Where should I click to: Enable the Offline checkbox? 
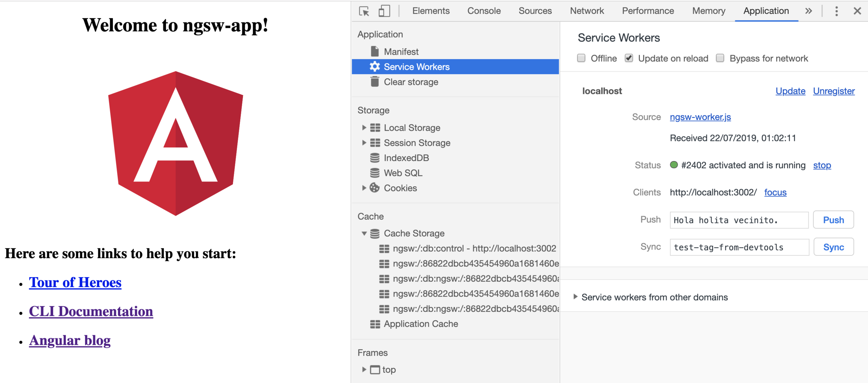(x=581, y=58)
